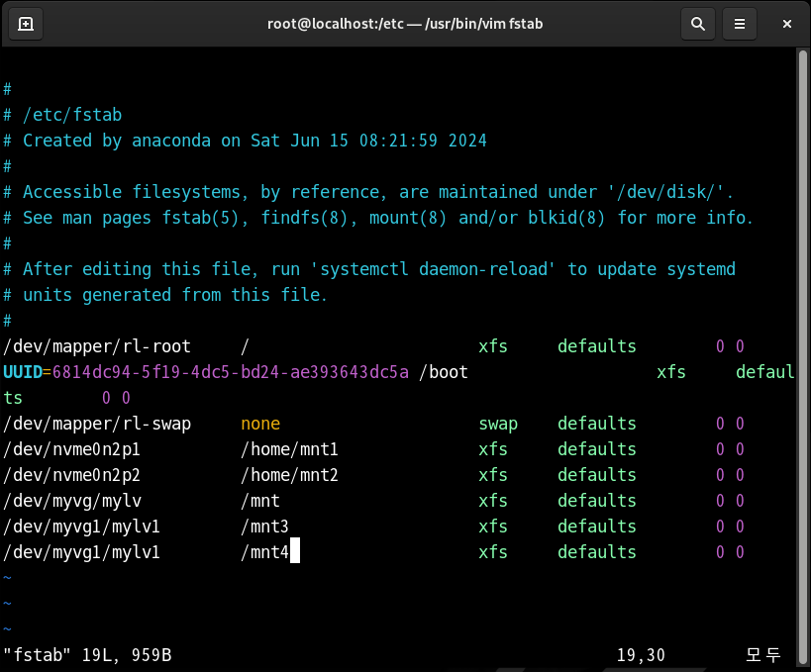Click the 'Accessible filesystems' comment line
Viewport: 811px width, 672px height.
(368, 192)
